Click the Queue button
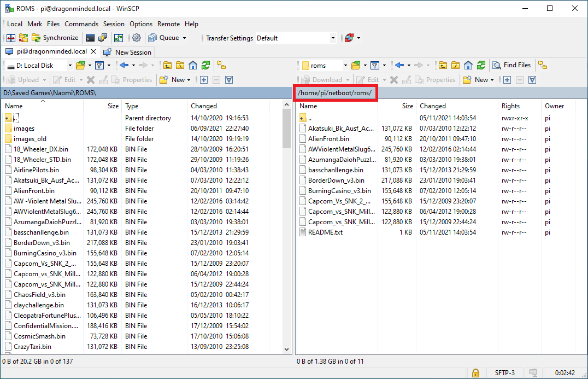The width and height of the screenshot is (588, 379). coord(164,38)
